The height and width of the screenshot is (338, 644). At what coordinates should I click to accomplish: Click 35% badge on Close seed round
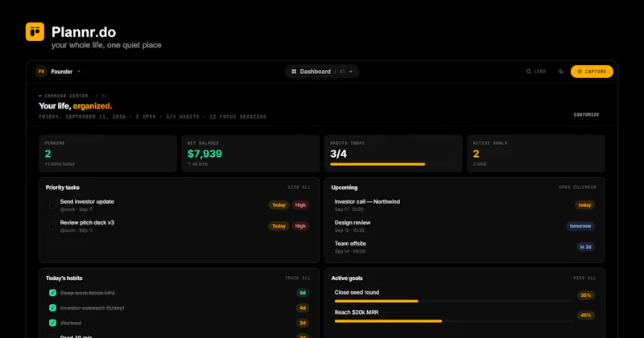pyautogui.click(x=586, y=295)
